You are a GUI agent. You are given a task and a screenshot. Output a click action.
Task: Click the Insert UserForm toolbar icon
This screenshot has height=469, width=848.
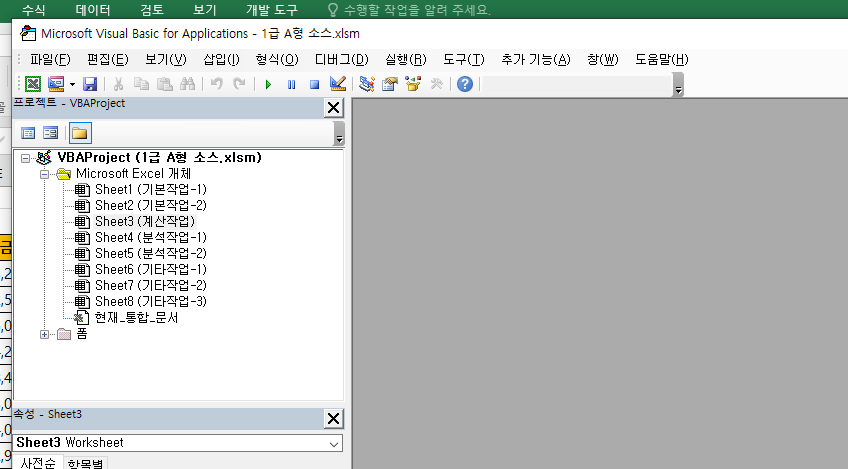(x=56, y=84)
